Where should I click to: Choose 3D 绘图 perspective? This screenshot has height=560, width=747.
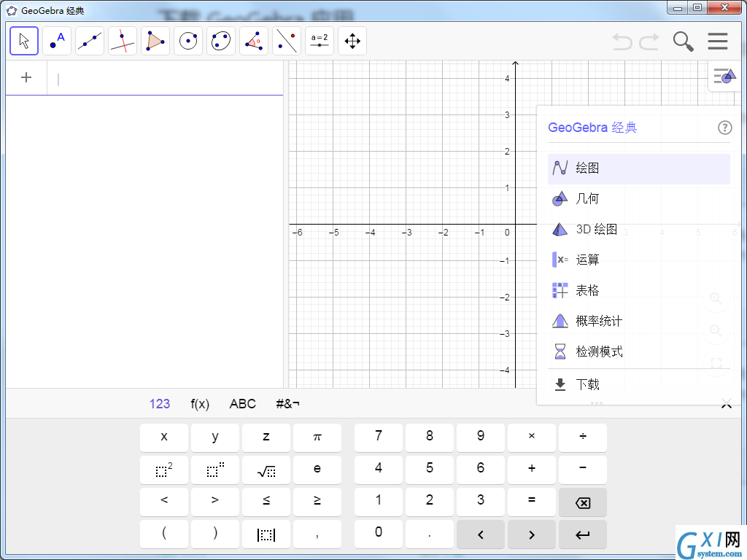point(639,230)
